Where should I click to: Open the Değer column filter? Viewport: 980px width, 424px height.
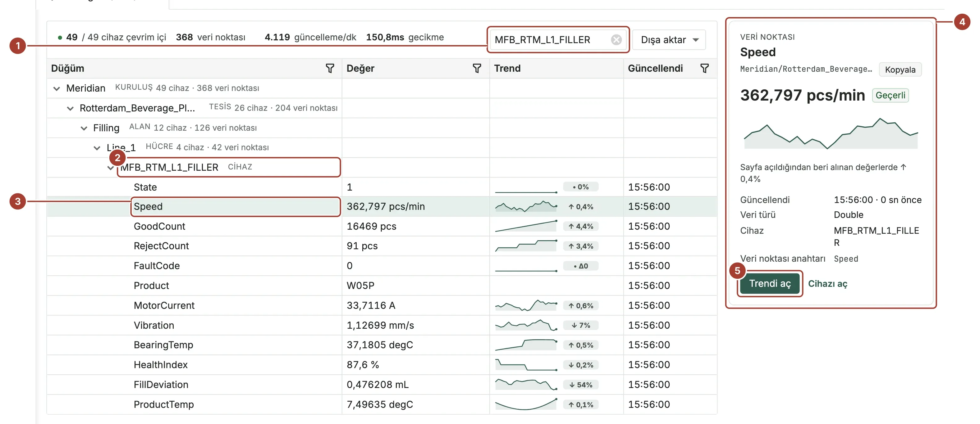(x=477, y=68)
